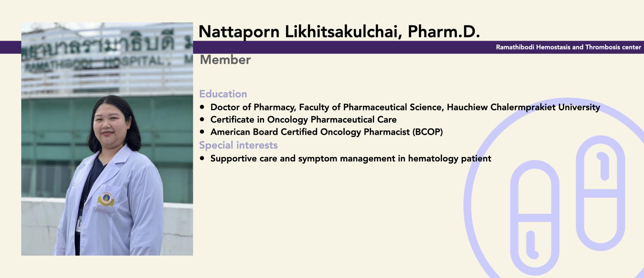Click the purple banner strip left of the photo
Image resolution: width=644 pixels, height=278 pixels.
[10, 47]
